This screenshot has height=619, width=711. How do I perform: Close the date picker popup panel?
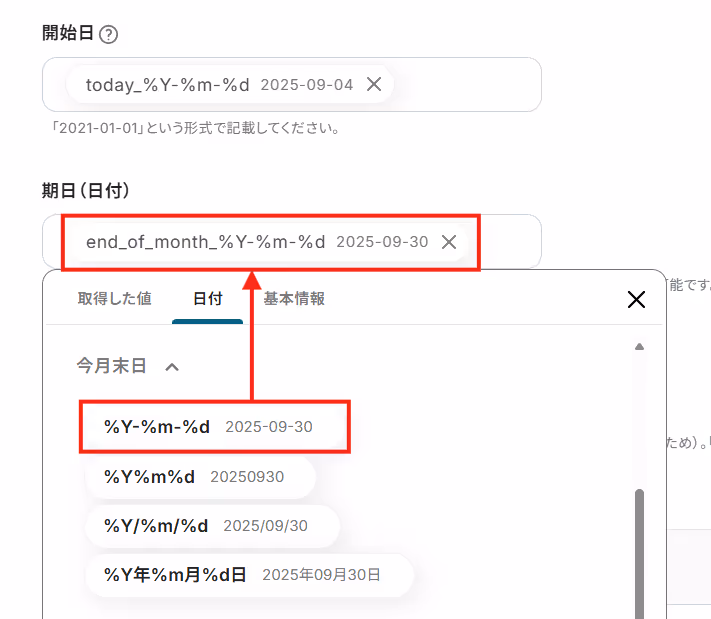(x=636, y=299)
